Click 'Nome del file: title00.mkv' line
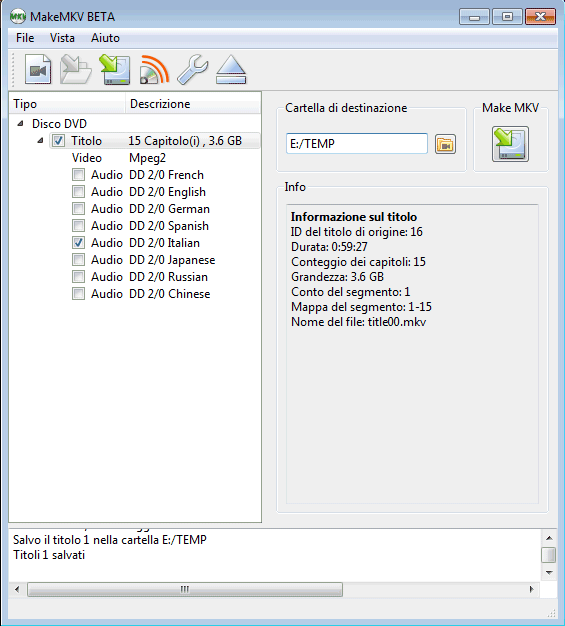The height and width of the screenshot is (626, 565). 358,322
